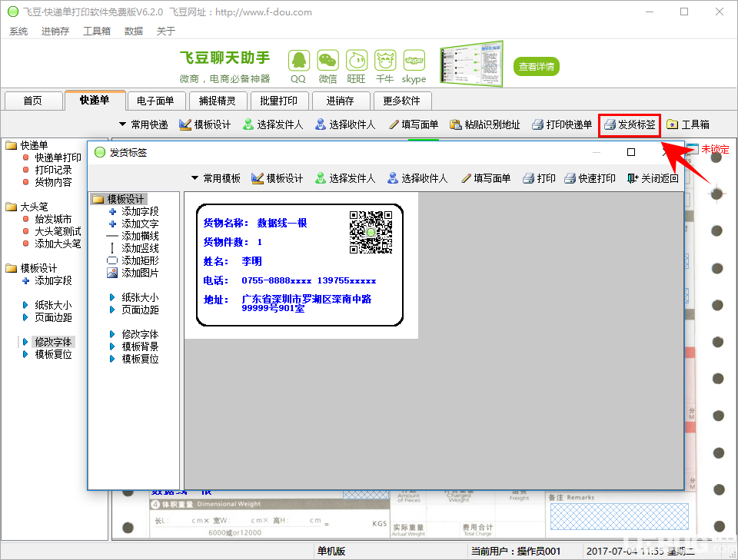Click 打印快递单 printer button

click(562, 124)
